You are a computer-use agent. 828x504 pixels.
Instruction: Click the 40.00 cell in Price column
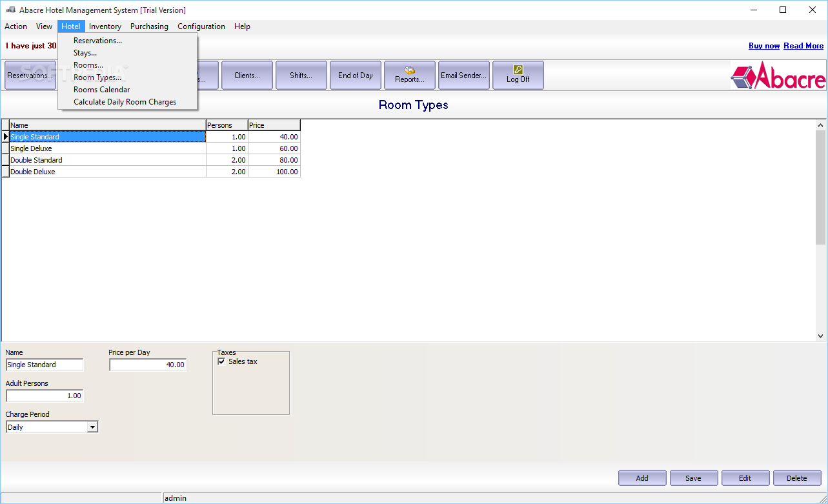point(274,137)
